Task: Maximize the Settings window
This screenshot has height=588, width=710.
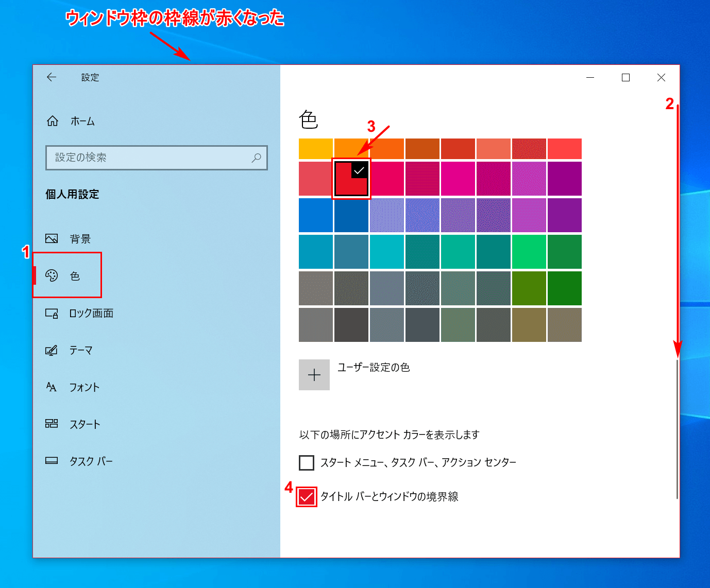Action: point(626,77)
